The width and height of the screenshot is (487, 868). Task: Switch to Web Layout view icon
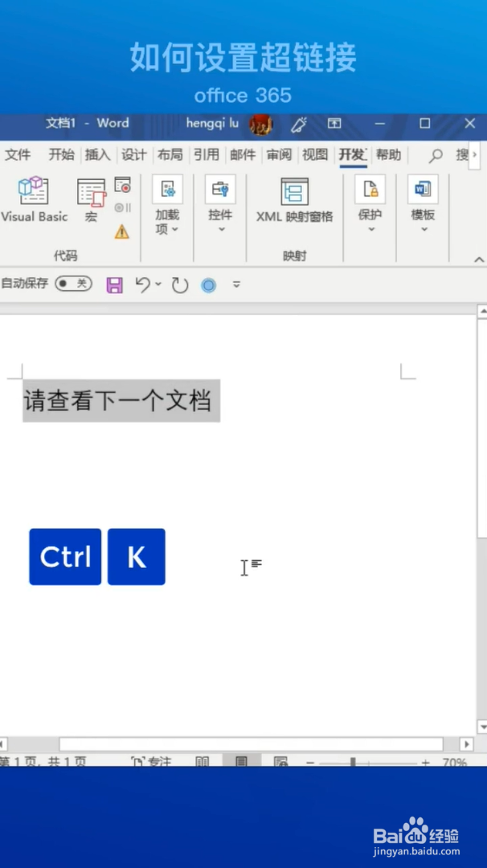(x=280, y=762)
